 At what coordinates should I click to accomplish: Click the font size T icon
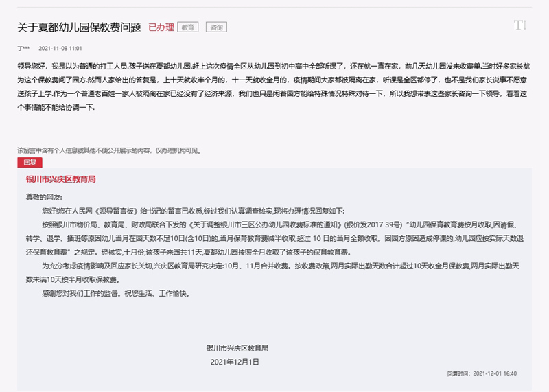[x=519, y=25]
